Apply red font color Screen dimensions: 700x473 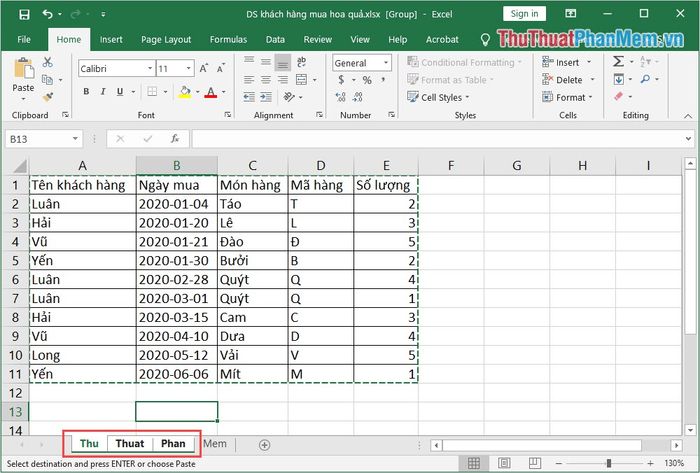pyautogui.click(x=211, y=92)
